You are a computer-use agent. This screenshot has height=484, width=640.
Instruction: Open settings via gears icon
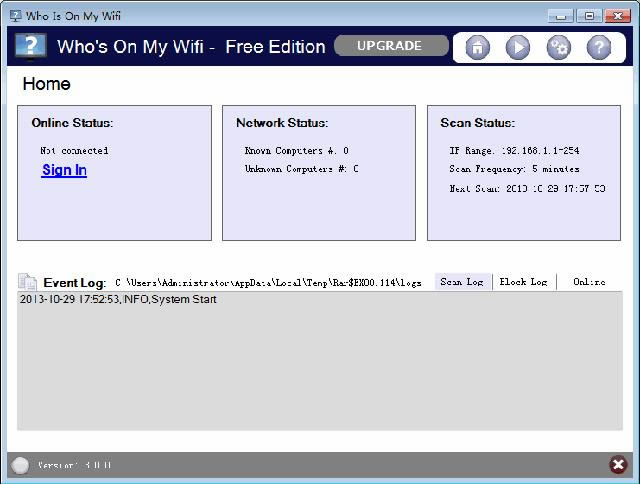pyautogui.click(x=558, y=48)
